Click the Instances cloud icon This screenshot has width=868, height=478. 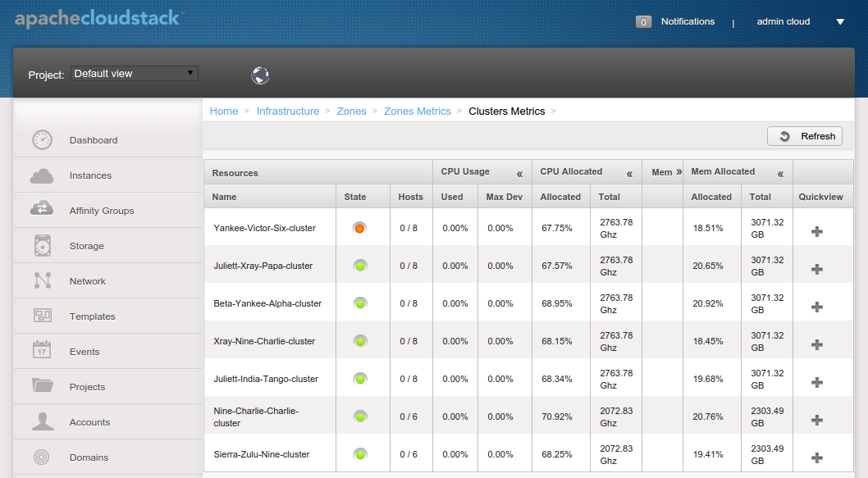pyautogui.click(x=42, y=176)
